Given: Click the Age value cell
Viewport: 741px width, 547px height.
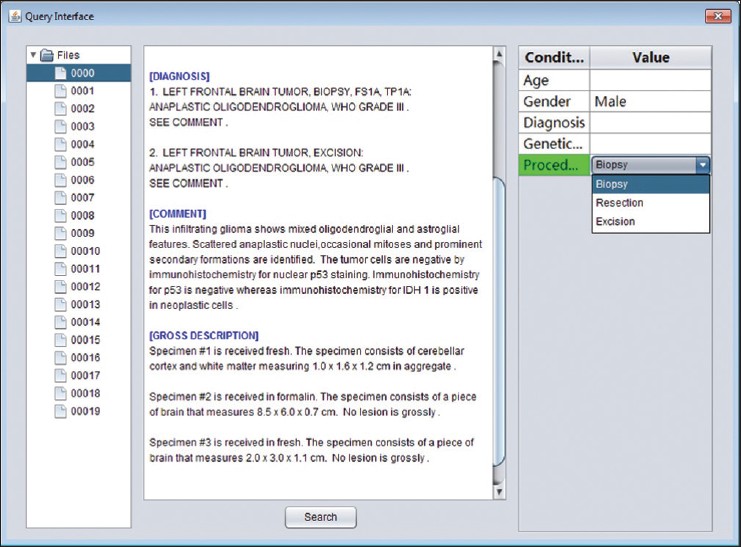Looking at the screenshot, I should click(x=650, y=81).
